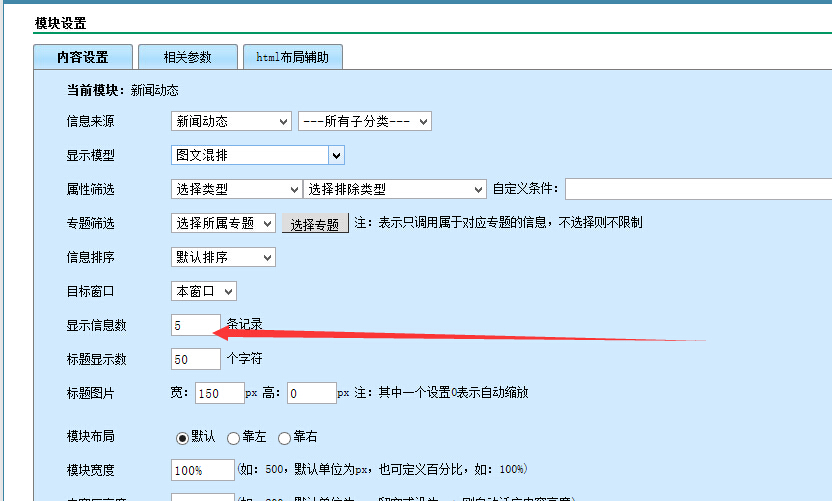This screenshot has height=501, width=832.
Task: Click the 显示信息数 input field
Action: coord(196,325)
